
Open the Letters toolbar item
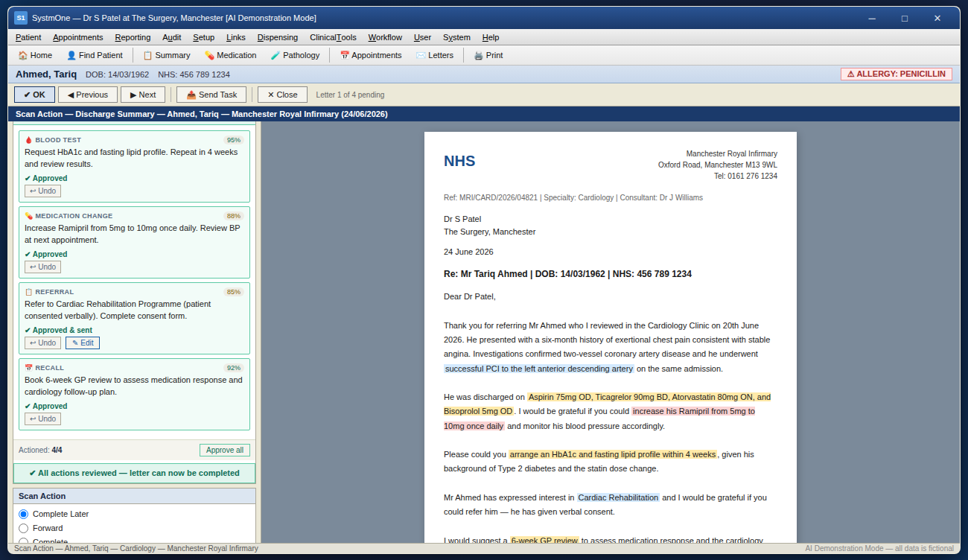[x=435, y=55]
